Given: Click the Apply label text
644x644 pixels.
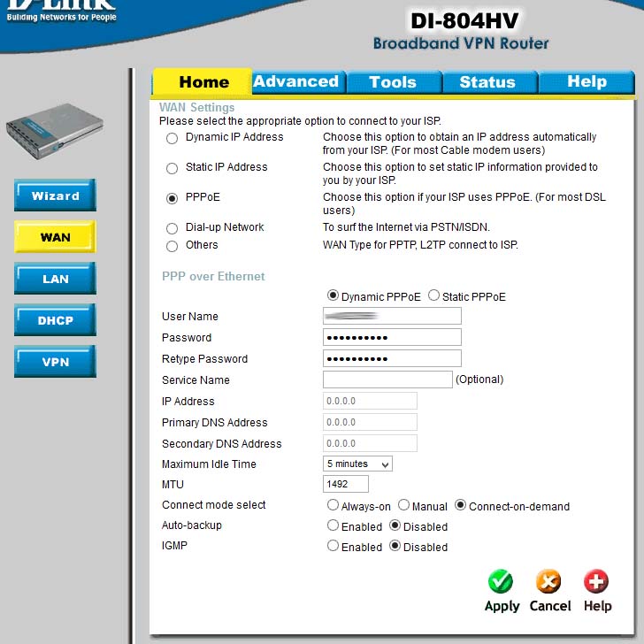Looking at the screenshot, I should pos(502,607).
